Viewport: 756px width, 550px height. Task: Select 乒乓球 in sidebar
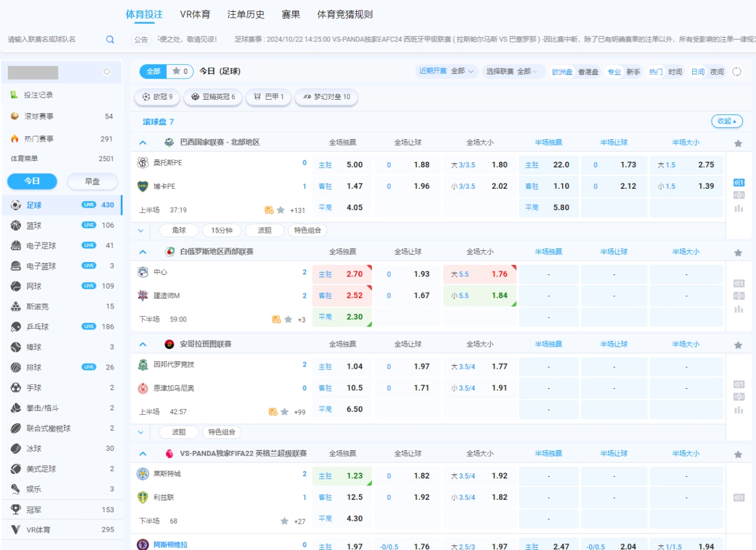click(62, 326)
